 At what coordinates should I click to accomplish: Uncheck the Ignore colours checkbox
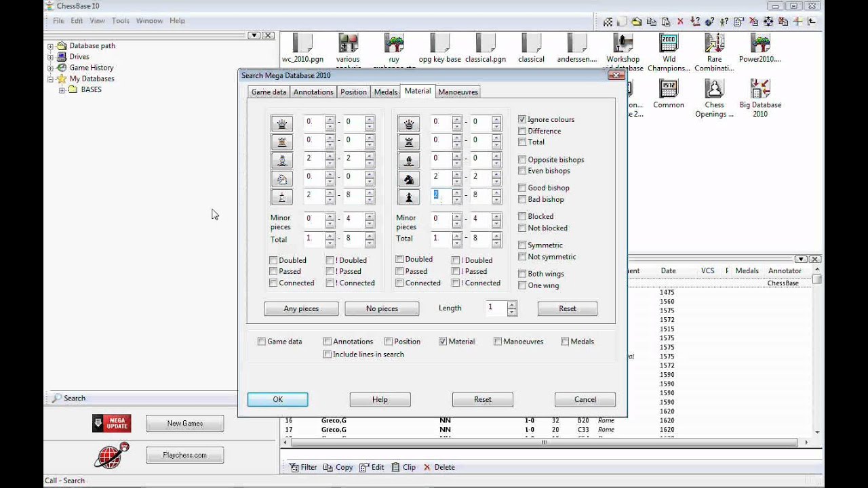(x=522, y=119)
